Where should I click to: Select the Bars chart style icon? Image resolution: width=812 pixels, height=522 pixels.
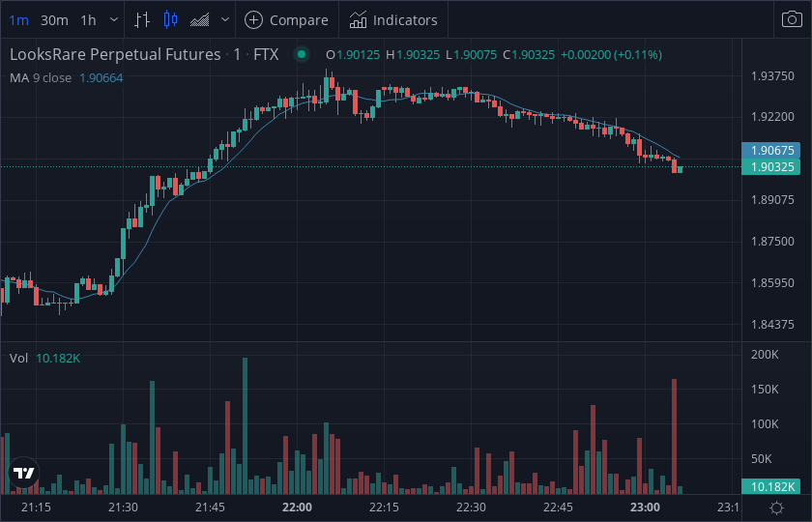142,20
